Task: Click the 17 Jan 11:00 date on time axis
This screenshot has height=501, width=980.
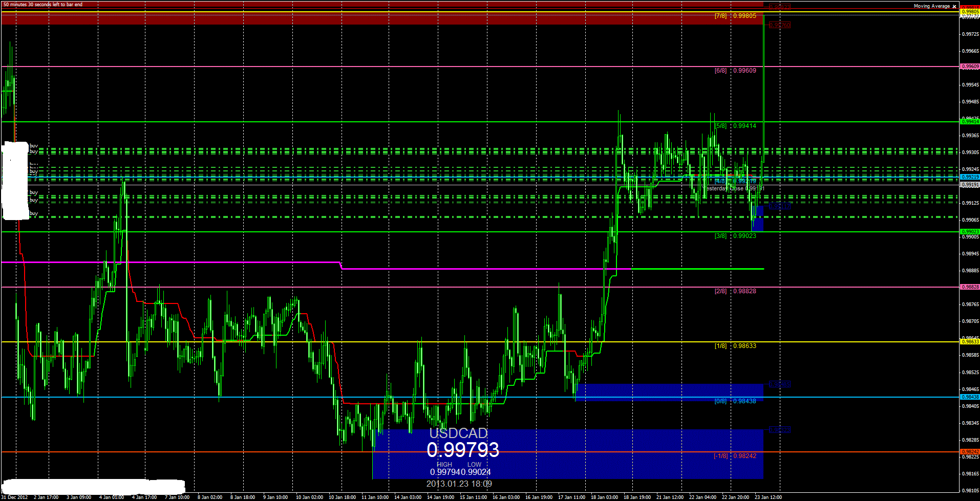Action: pyautogui.click(x=571, y=497)
